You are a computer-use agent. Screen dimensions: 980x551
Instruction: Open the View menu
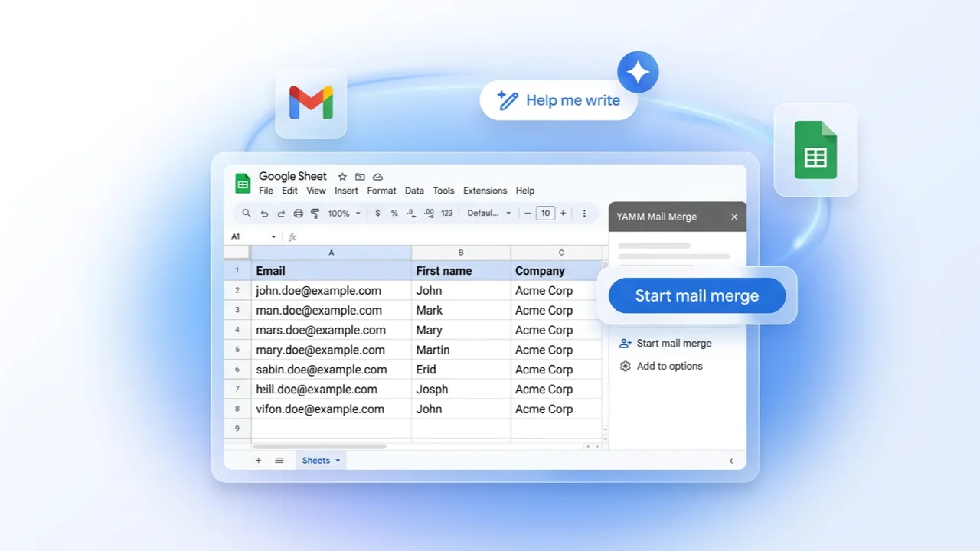pos(316,191)
